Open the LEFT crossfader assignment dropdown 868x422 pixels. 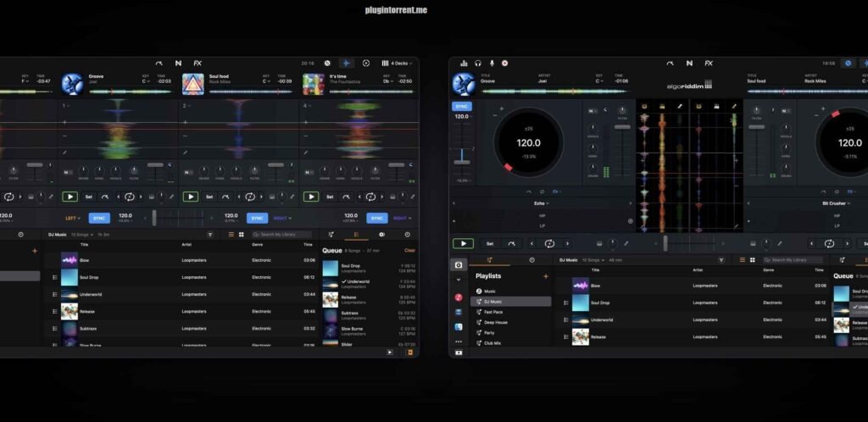(x=73, y=218)
